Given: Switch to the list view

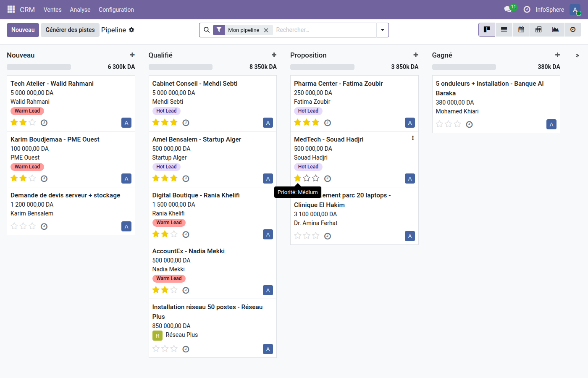Looking at the screenshot, I should tap(504, 30).
